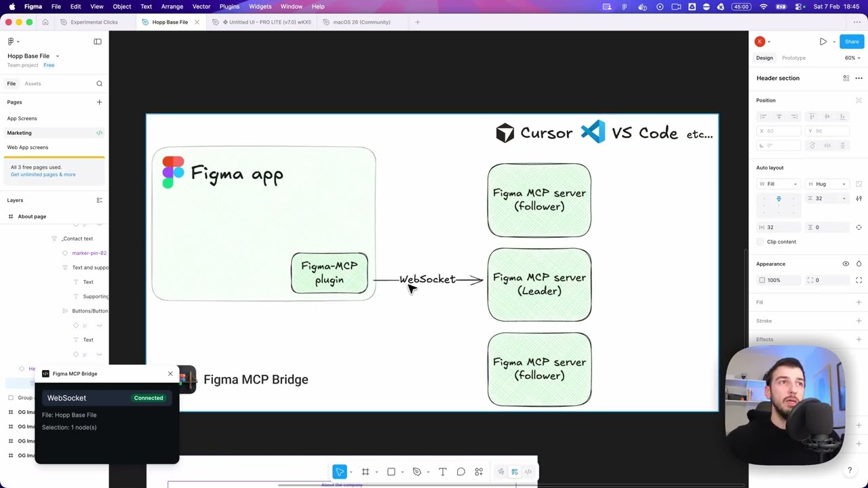Expand the Hopp Base File name menu
Screen dimensions: 868x488
(x=58, y=56)
